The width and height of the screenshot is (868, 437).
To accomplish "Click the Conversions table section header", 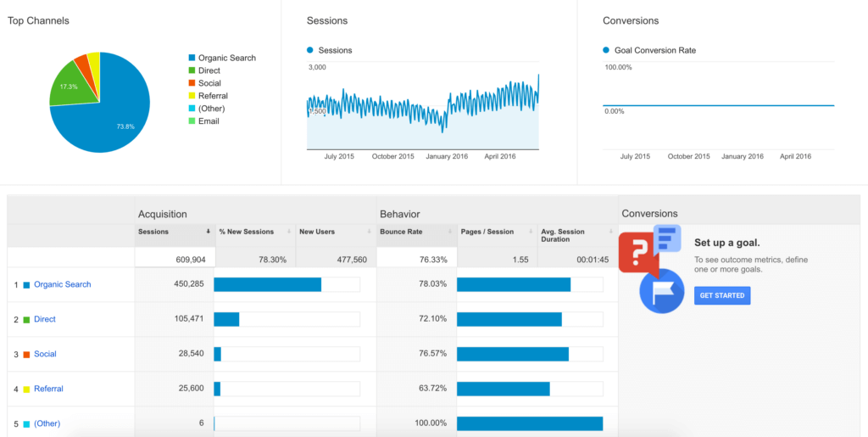I will tap(649, 214).
